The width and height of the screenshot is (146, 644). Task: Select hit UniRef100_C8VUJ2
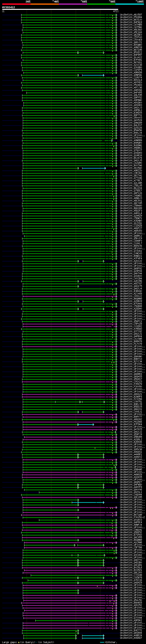click(131, 296)
